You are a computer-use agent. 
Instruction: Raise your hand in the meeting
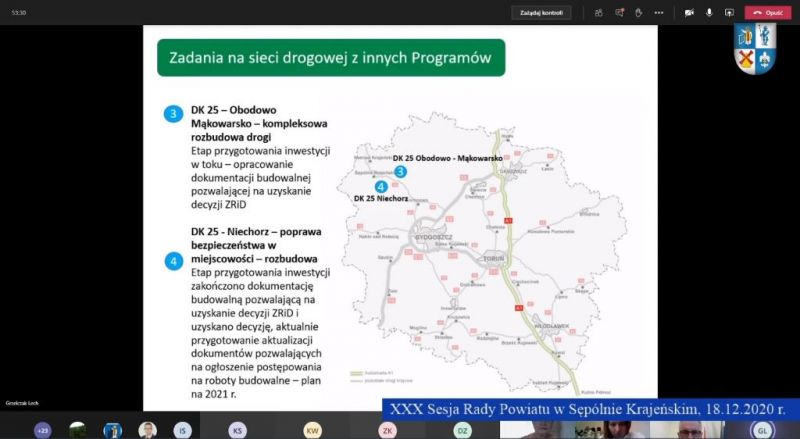(x=638, y=13)
